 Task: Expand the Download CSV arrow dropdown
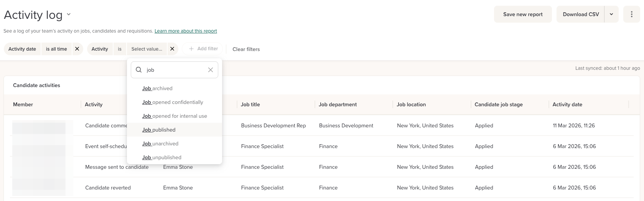point(611,15)
